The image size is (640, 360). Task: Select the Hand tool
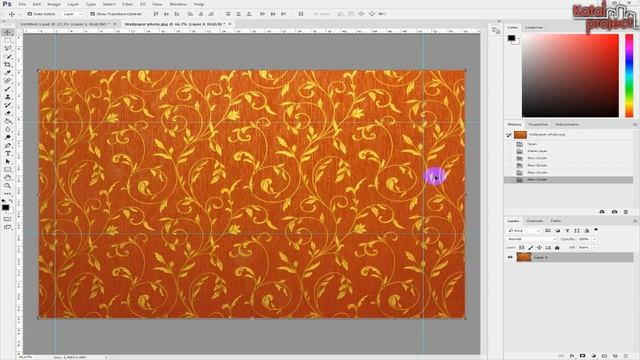click(8, 178)
